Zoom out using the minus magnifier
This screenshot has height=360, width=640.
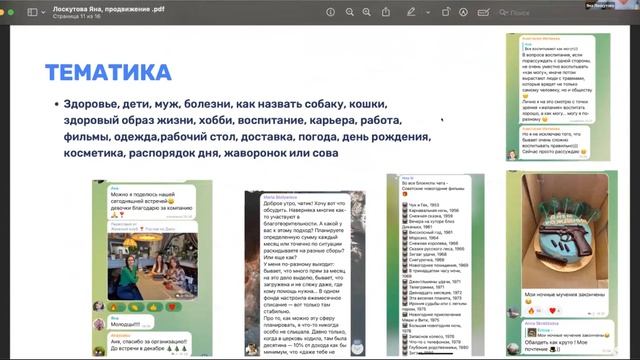(x=350, y=12)
